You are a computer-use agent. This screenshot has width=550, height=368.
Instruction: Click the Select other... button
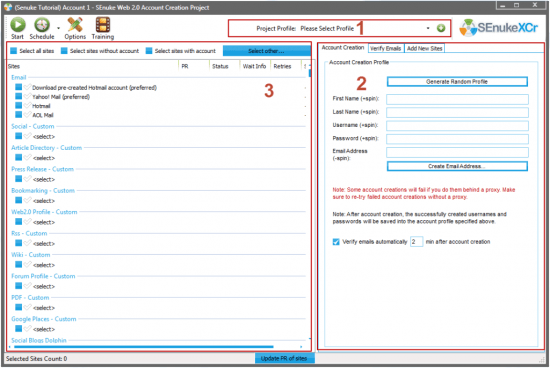click(x=267, y=51)
